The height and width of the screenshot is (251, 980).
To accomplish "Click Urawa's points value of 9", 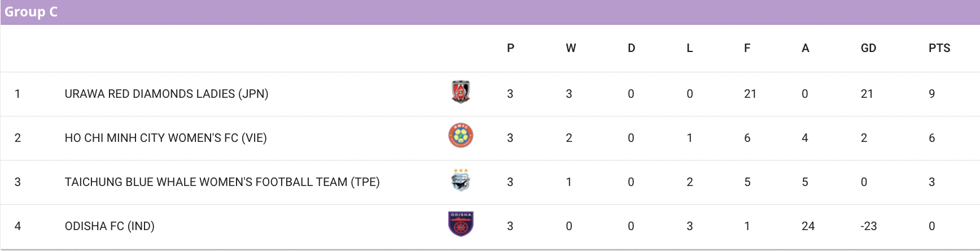I will pos(932,94).
